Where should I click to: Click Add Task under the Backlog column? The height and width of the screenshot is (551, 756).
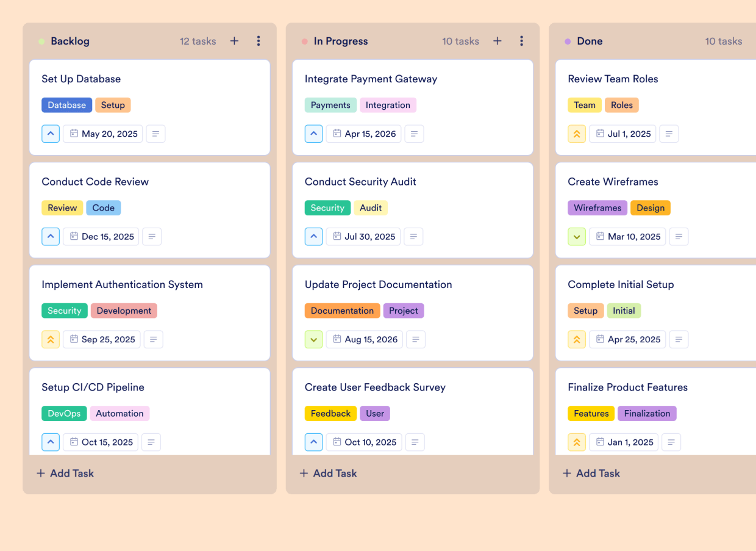[x=65, y=473]
